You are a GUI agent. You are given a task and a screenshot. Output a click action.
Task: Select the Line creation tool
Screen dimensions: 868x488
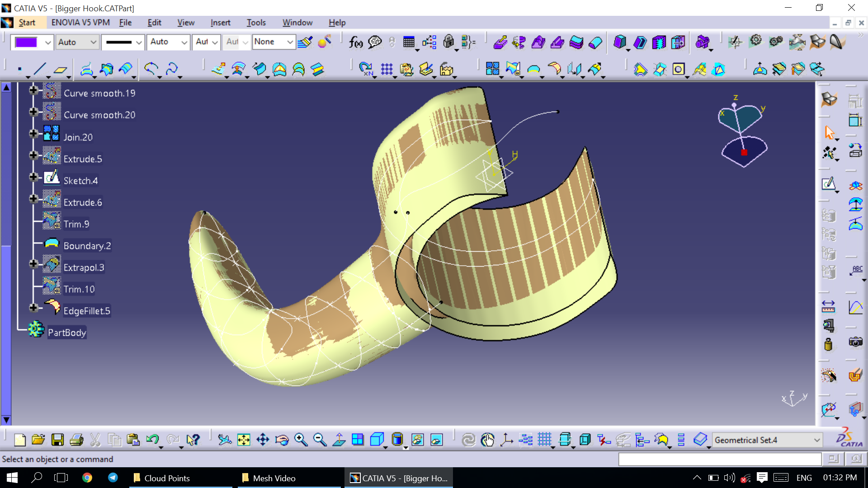click(40, 69)
